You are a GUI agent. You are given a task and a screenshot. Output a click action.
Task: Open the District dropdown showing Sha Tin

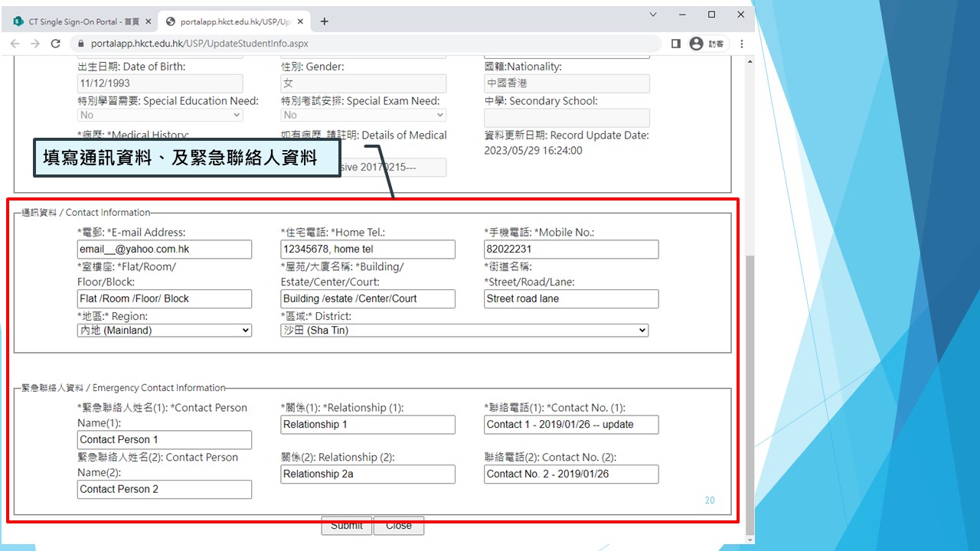pos(465,331)
